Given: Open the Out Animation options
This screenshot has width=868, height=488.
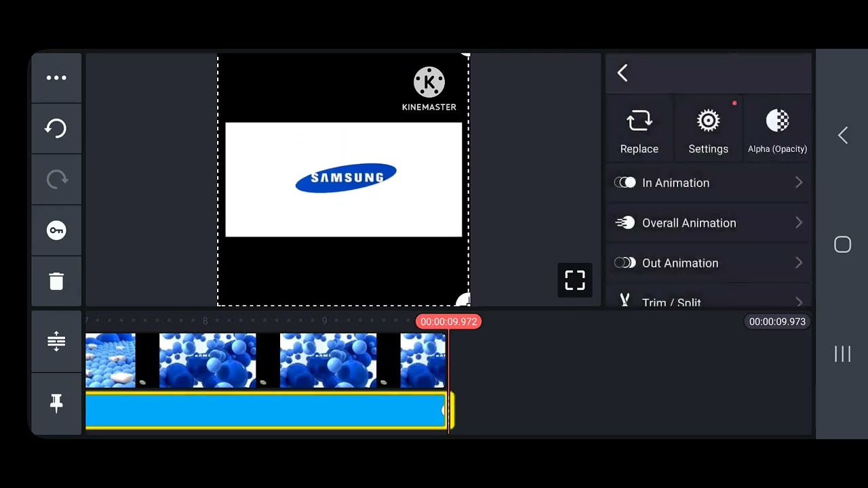Looking at the screenshot, I should tap(709, 263).
